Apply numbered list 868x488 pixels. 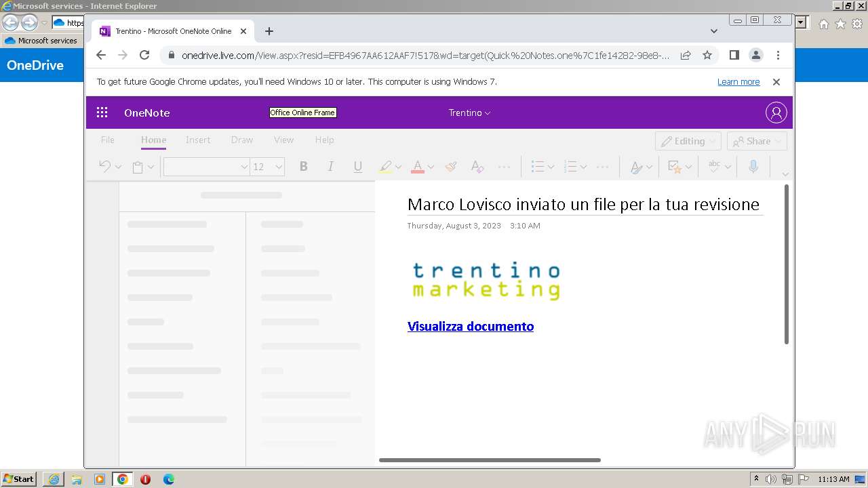570,166
